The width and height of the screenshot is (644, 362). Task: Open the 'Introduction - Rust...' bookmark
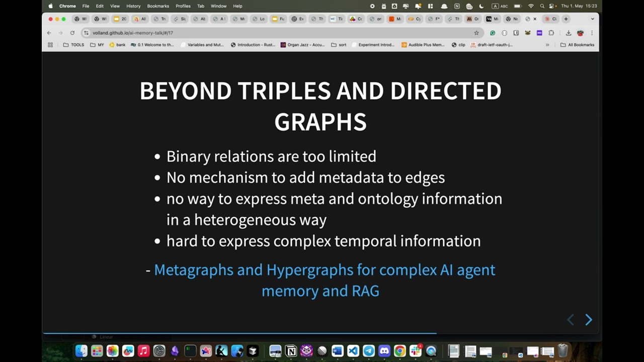[x=253, y=45]
